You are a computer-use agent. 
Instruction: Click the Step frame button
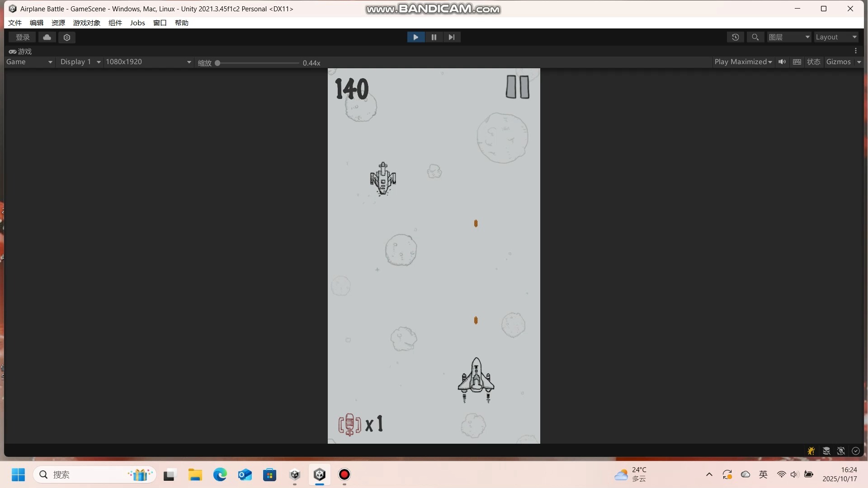pos(451,37)
